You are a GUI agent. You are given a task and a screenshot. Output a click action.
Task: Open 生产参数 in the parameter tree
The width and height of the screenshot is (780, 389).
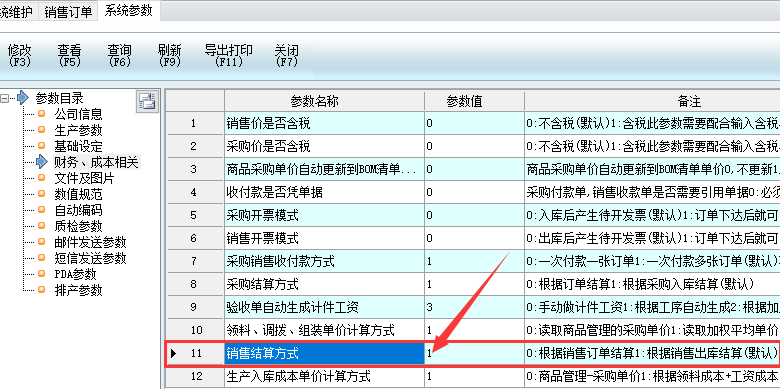[x=78, y=130]
